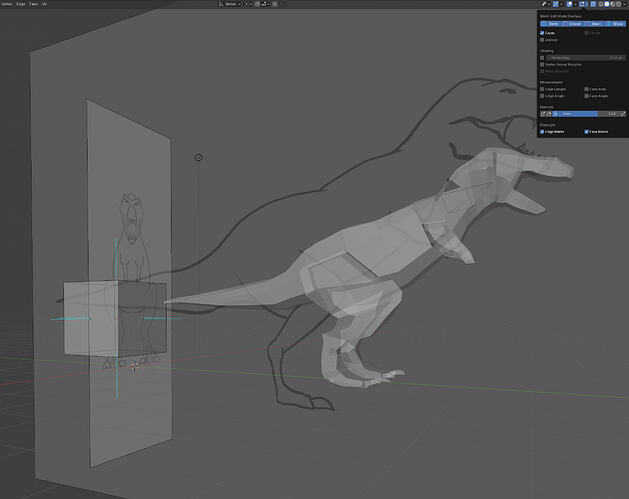Toggle split normals display icon
The width and height of the screenshot is (629, 499).
[549, 114]
